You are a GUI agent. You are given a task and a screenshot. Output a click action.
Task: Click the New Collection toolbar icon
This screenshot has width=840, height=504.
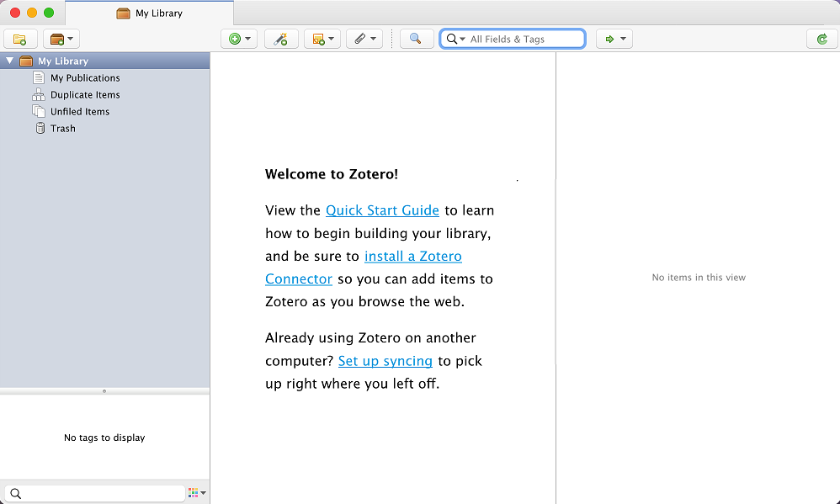[x=20, y=39]
